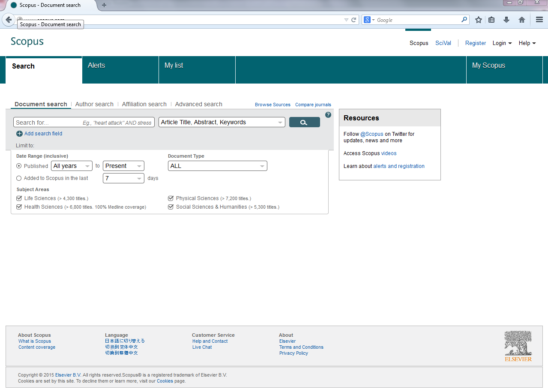548x392 pixels.
Task: Switch to the Search tab
Action: click(x=44, y=70)
